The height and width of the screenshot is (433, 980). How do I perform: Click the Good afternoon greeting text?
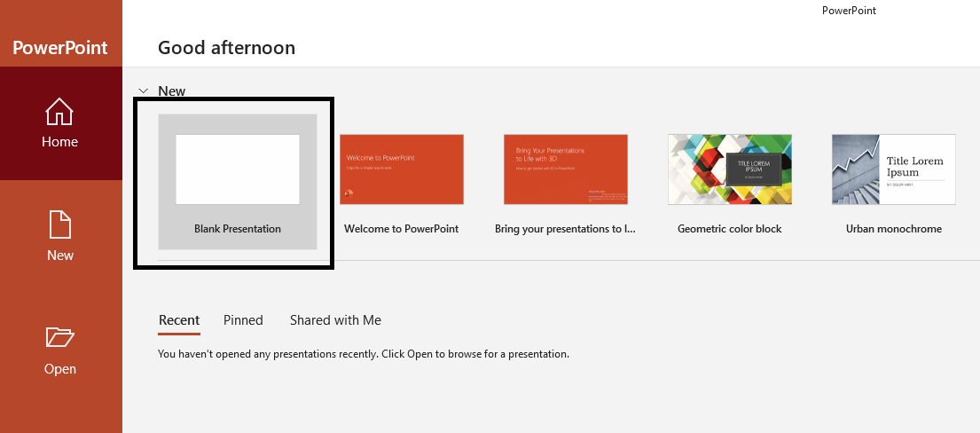point(226,48)
